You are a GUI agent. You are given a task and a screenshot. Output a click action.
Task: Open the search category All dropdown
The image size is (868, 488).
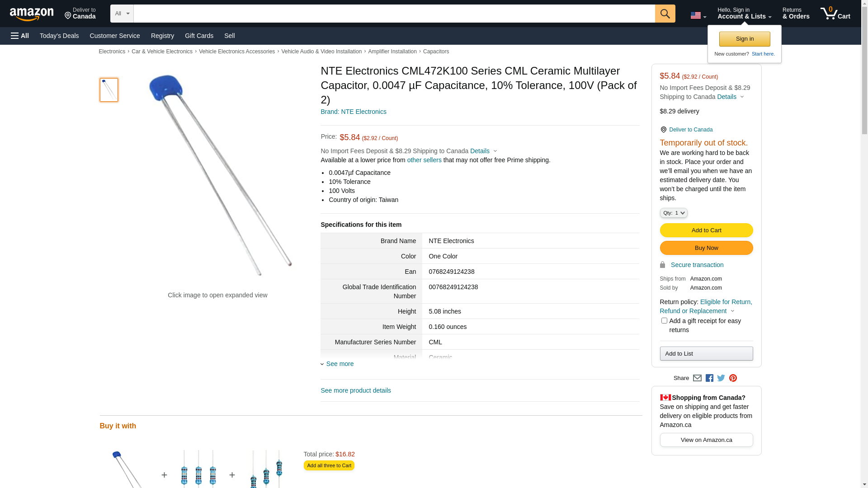coord(122,14)
